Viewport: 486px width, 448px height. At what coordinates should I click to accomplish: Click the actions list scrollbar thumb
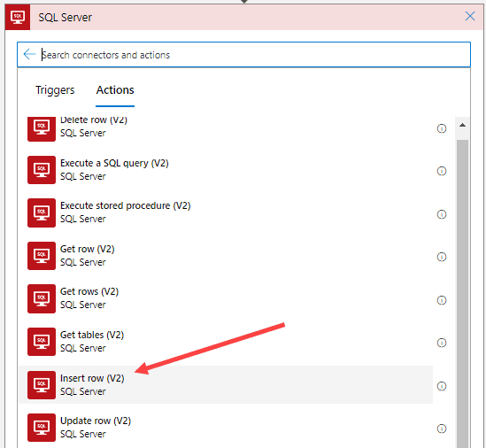[x=462, y=293]
